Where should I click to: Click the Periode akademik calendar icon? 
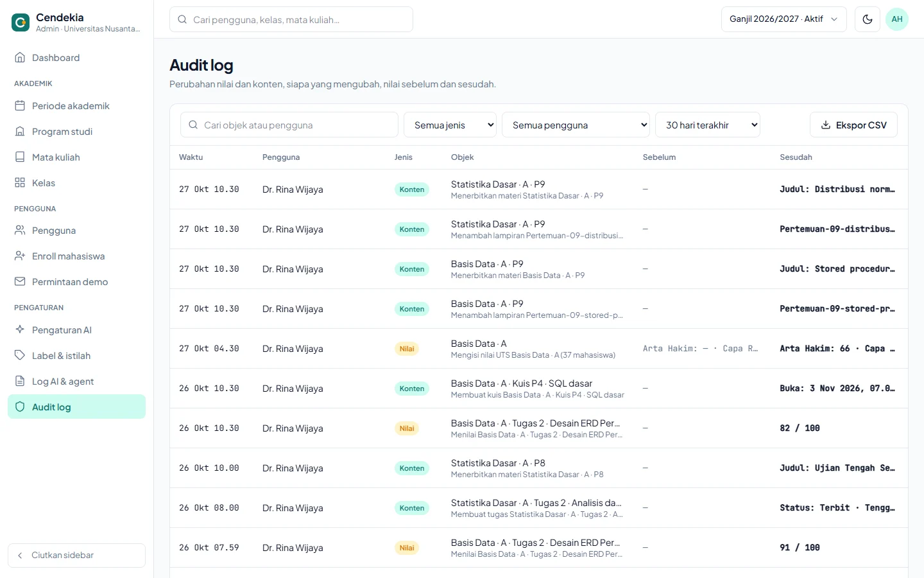click(20, 105)
